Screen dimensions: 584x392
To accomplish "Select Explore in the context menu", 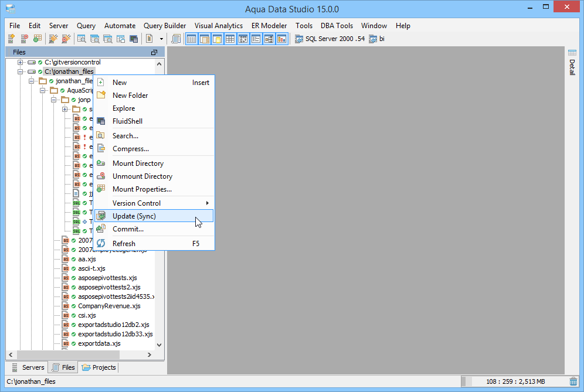I will pyautogui.click(x=154, y=108).
